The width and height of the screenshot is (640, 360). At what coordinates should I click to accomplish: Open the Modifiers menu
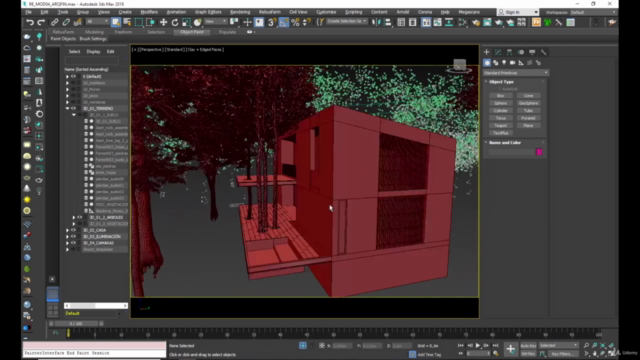point(149,12)
